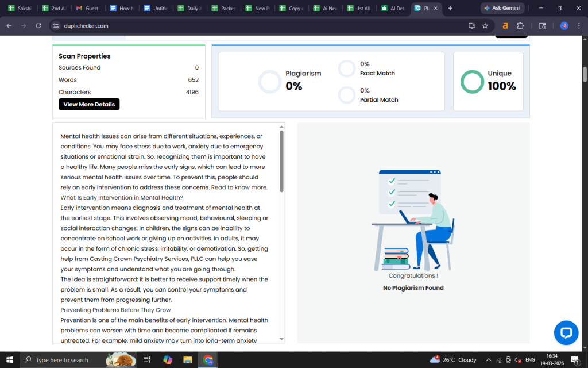Show hidden system tray icons
588x368 pixels.
click(x=489, y=360)
